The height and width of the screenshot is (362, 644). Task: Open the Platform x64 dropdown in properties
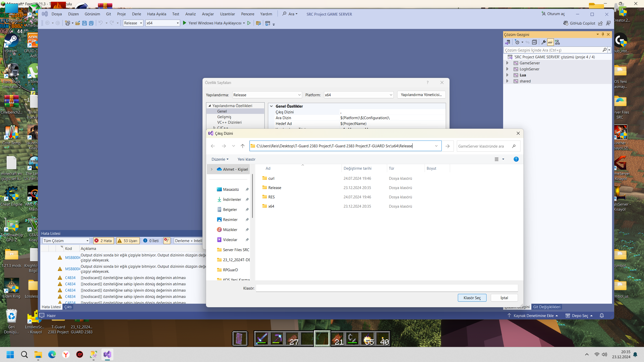[358, 95]
